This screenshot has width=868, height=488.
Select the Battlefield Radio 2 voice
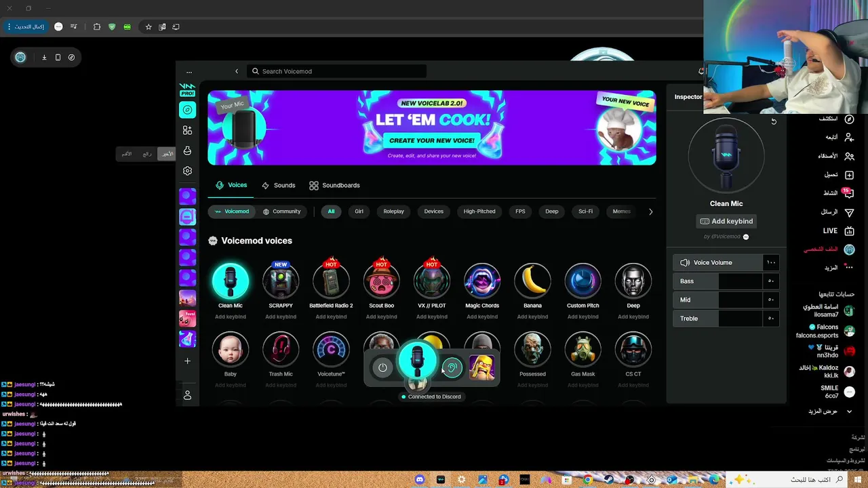click(331, 281)
